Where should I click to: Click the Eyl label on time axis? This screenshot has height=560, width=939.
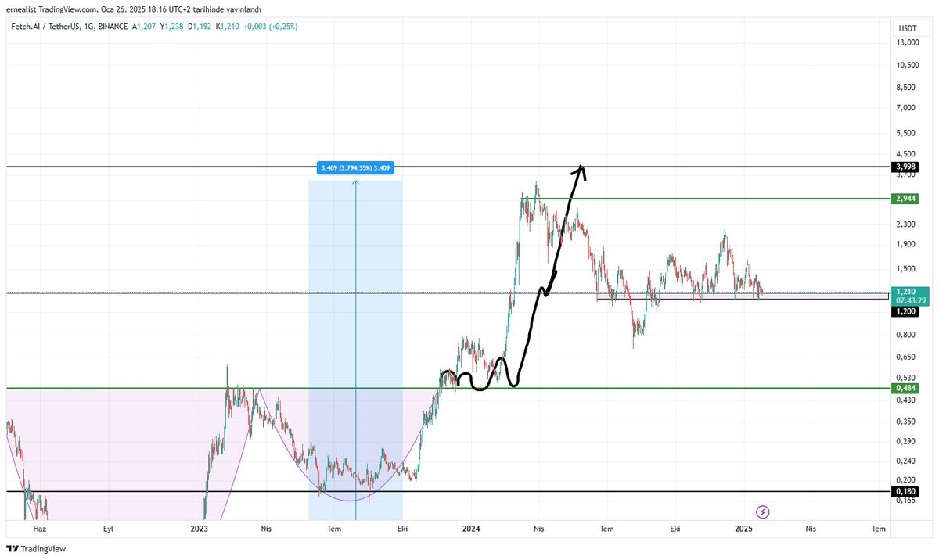click(x=108, y=529)
